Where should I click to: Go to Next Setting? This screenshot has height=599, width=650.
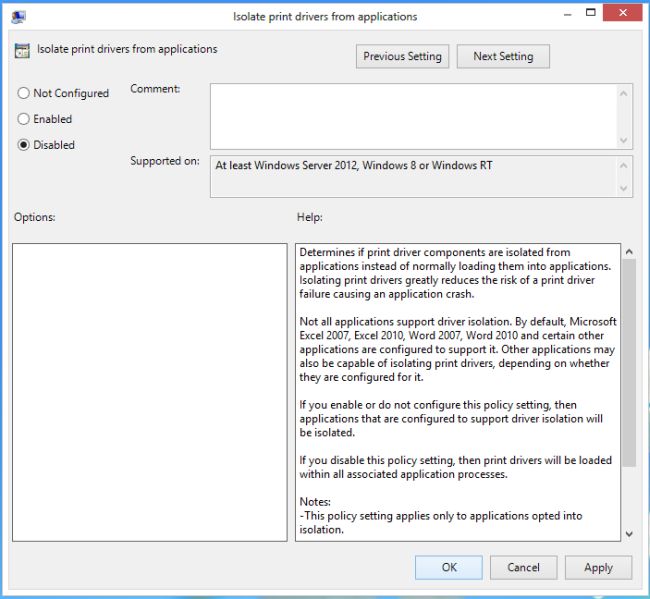click(x=503, y=56)
